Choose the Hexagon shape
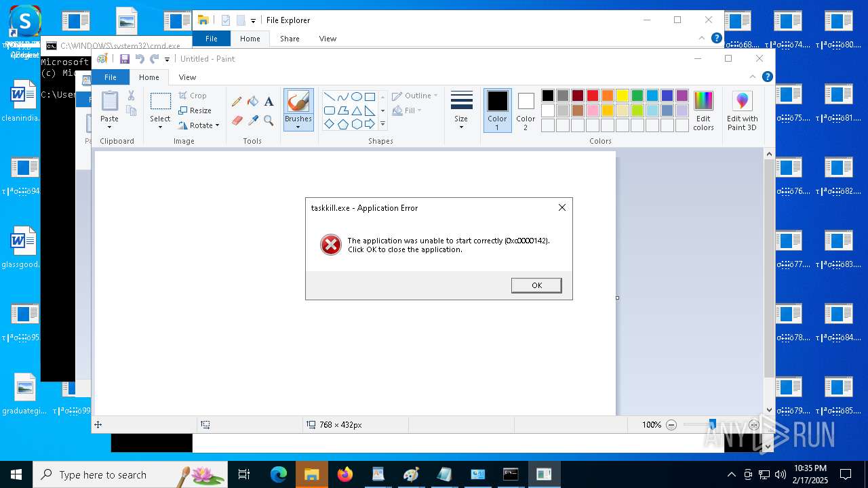The height and width of the screenshot is (488, 868). click(356, 124)
